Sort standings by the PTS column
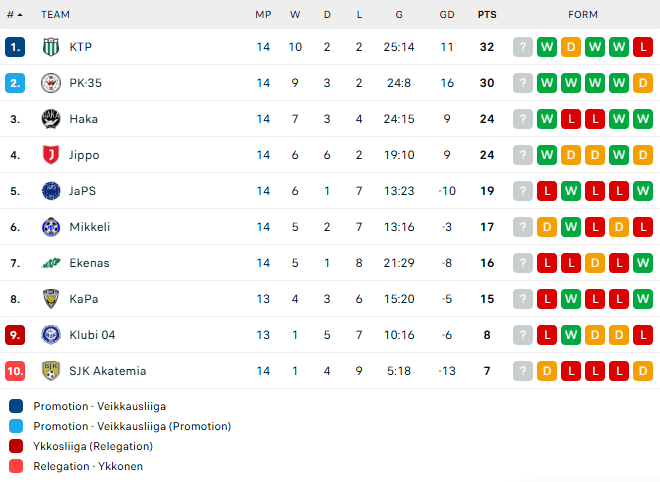This screenshot has height=482, width=660. 487,15
